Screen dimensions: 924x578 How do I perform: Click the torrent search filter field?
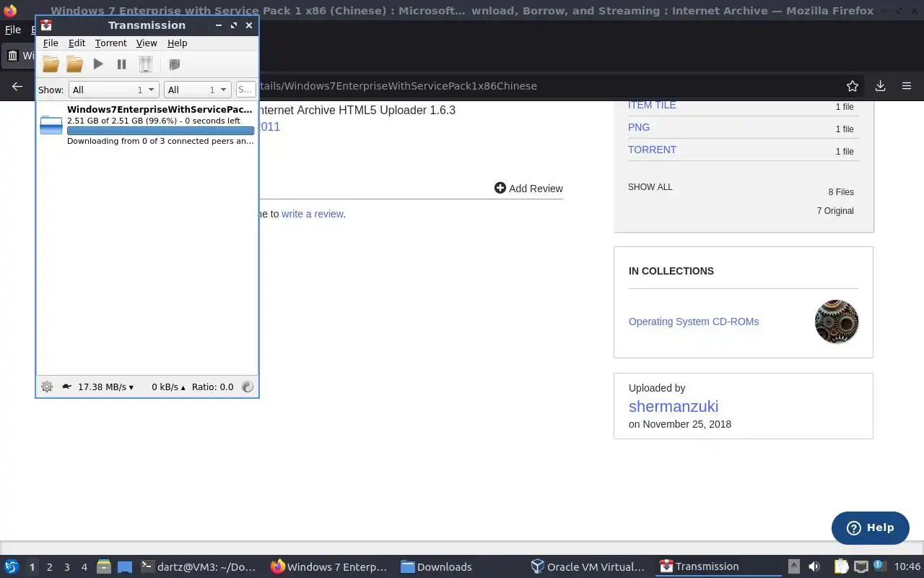245,90
